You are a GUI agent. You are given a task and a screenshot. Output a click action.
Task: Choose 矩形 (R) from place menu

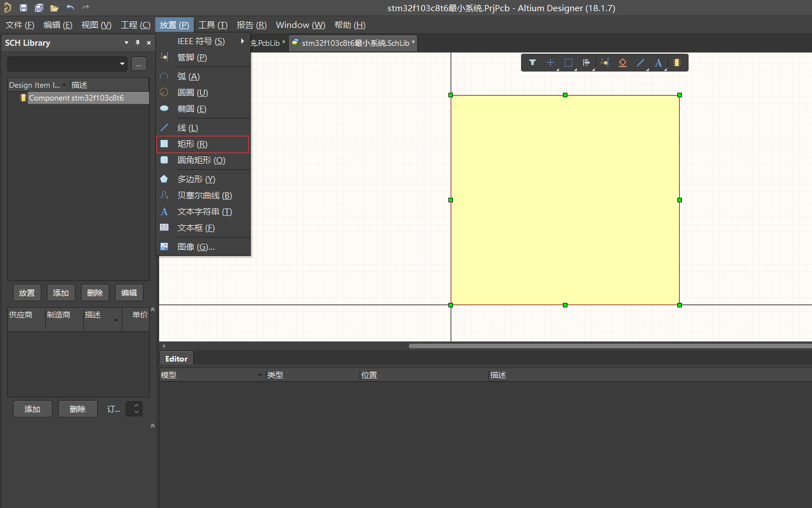coord(202,144)
